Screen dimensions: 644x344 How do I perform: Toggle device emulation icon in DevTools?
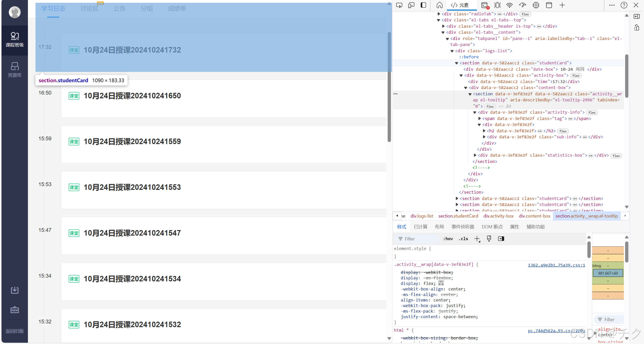[411, 5]
